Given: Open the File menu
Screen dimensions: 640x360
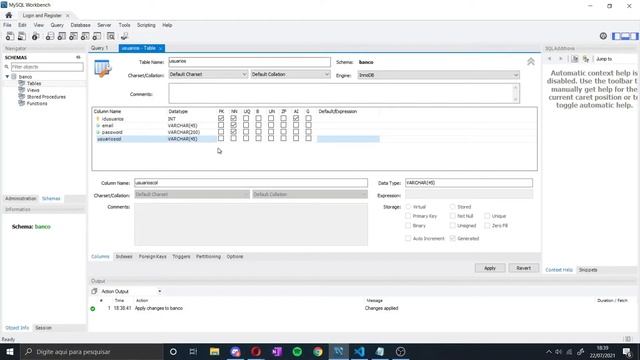Looking at the screenshot, I should [x=7, y=25].
